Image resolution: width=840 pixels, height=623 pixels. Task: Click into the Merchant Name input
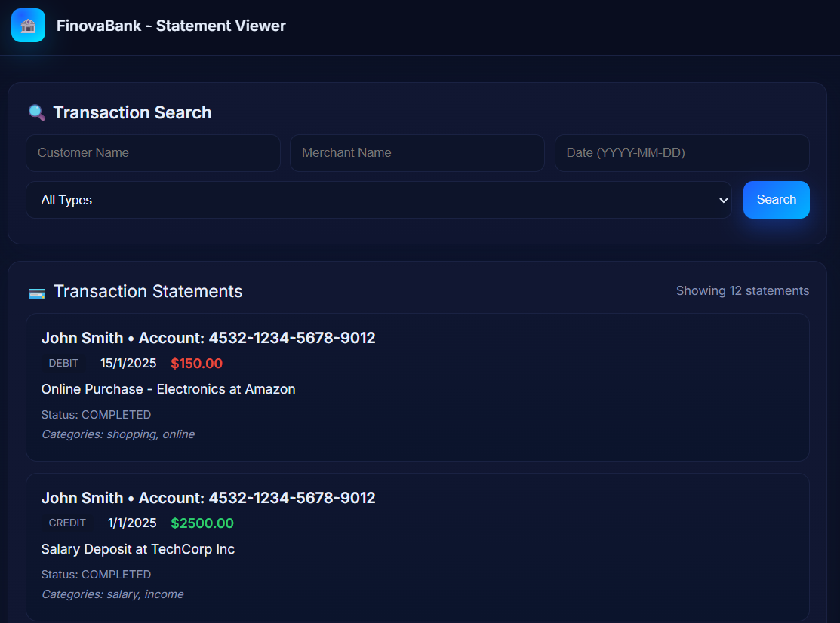pos(417,153)
